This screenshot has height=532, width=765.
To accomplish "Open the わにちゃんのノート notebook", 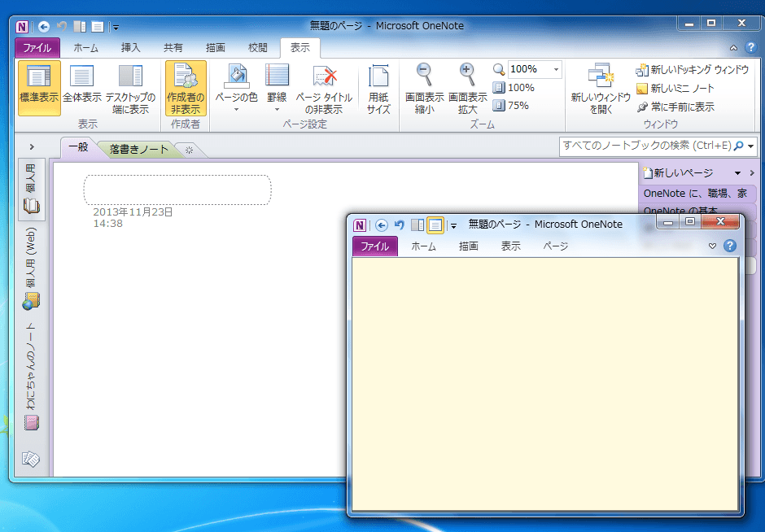I will point(31,376).
